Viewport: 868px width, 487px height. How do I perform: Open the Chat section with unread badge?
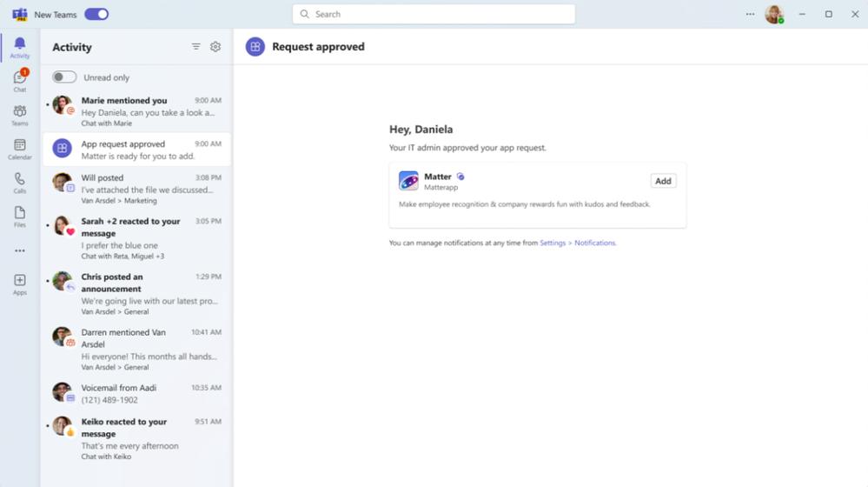[x=19, y=81]
